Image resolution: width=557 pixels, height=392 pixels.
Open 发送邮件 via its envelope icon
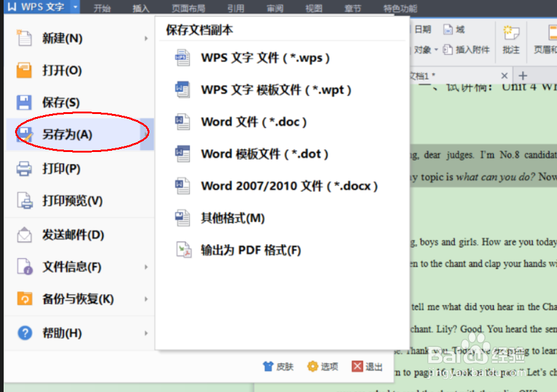[x=24, y=235]
